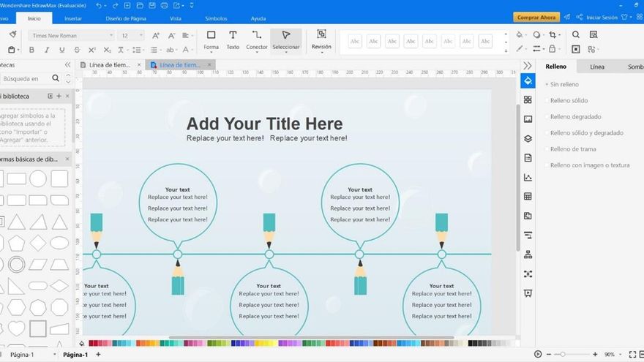Open the chart panel icon in right sidebar

[x=528, y=178]
